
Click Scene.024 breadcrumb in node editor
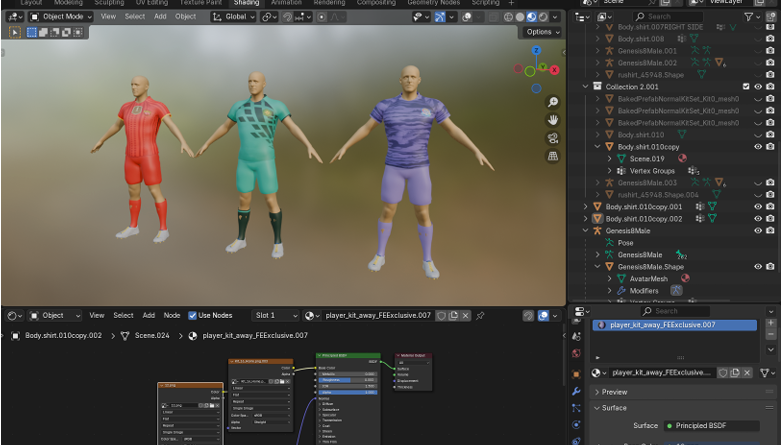pos(152,335)
